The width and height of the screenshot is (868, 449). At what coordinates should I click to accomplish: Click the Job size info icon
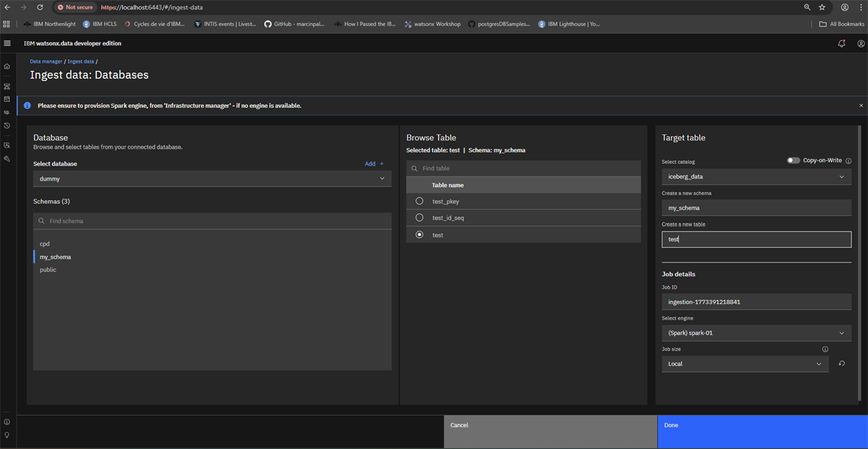coord(825,349)
